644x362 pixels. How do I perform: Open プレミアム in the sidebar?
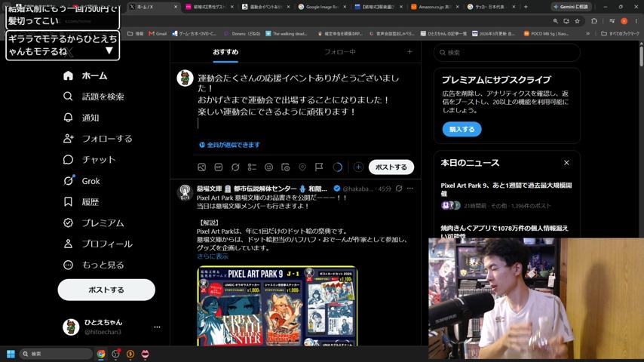click(x=94, y=222)
